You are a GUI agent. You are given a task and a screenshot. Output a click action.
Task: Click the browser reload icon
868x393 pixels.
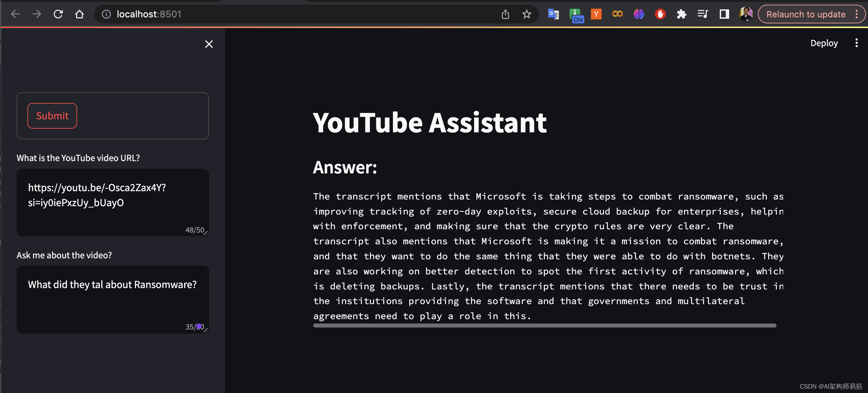coord(58,14)
